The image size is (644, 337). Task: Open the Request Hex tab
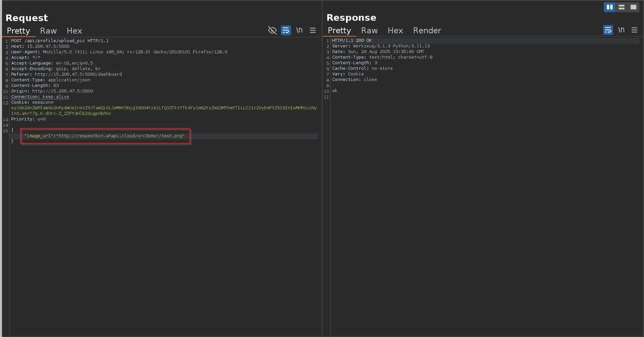coord(74,31)
